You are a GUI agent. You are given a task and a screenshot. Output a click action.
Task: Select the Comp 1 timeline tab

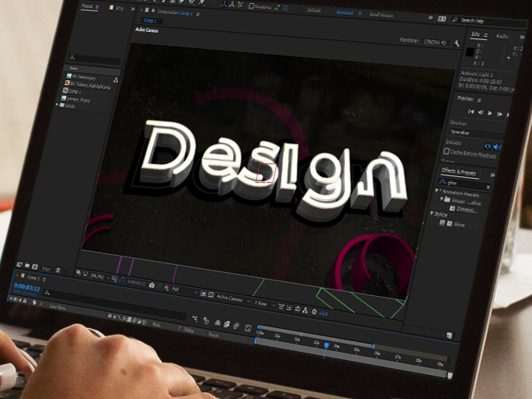33,278
